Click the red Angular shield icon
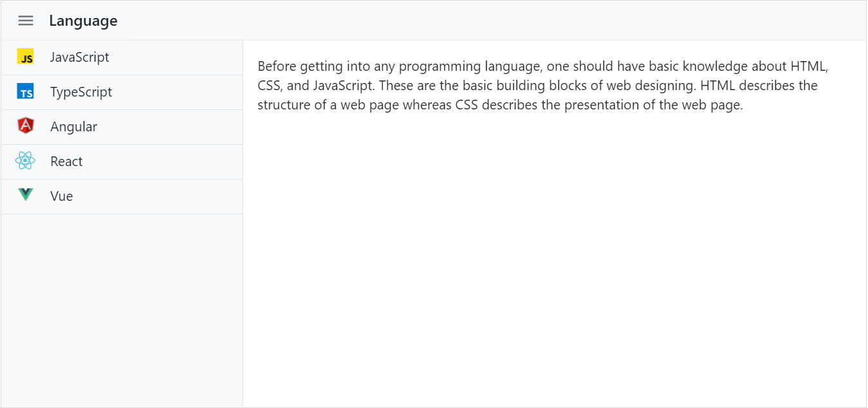Screen dimensions: 868x408 [x=25, y=126]
